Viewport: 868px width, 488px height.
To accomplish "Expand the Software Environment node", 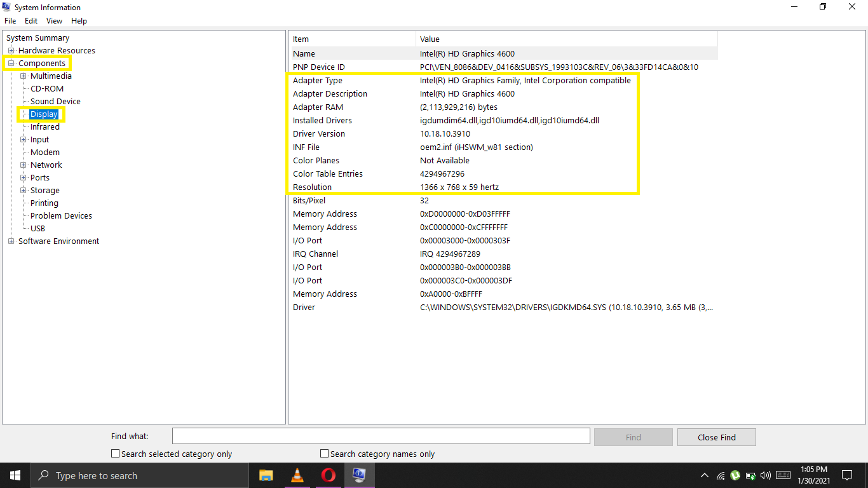I will (11, 241).
